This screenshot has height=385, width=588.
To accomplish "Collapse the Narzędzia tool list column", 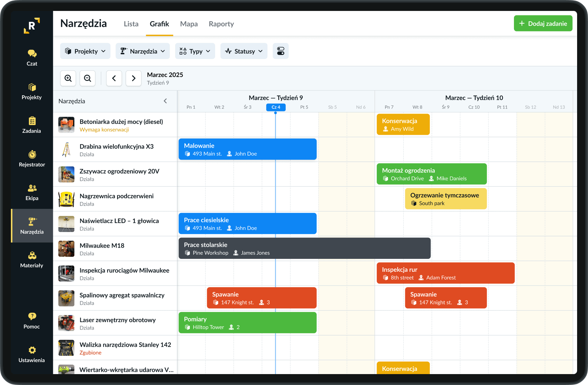I will tap(165, 101).
